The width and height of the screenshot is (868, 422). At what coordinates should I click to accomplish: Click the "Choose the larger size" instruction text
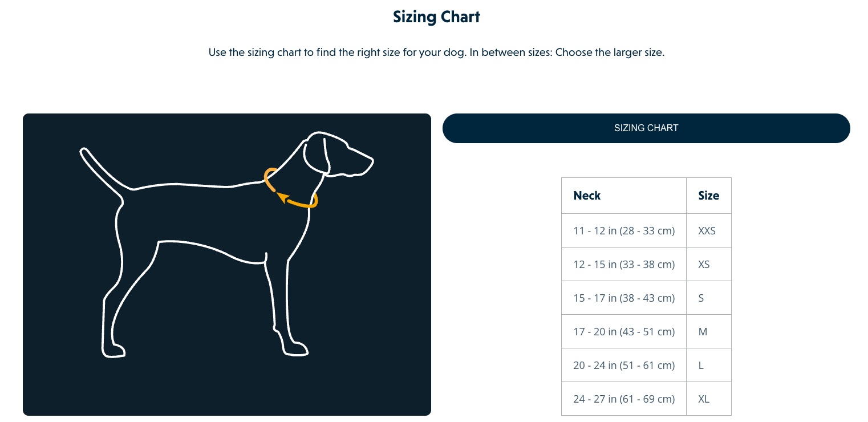(x=610, y=53)
